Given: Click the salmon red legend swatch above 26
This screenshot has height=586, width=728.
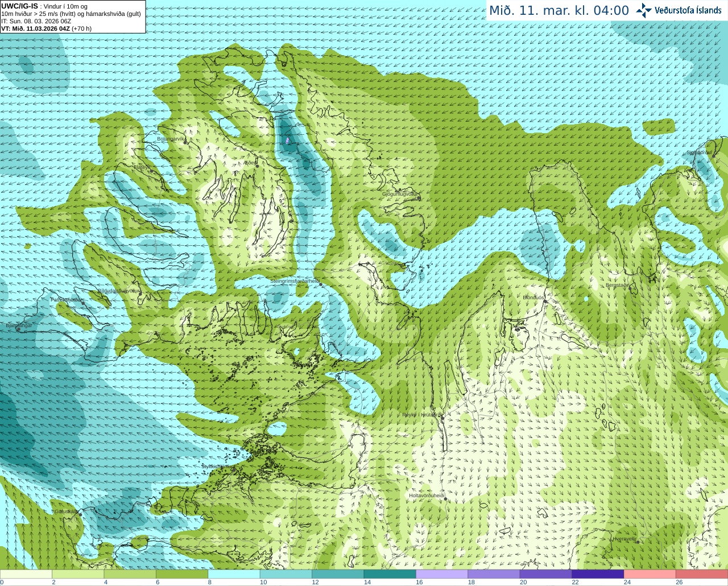Looking at the screenshot, I should pos(702,574).
